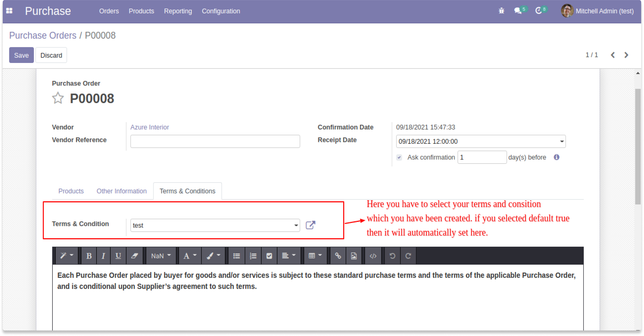The width and height of the screenshot is (644, 336).
Task: Insert an unordered bullet list
Action: (x=237, y=256)
